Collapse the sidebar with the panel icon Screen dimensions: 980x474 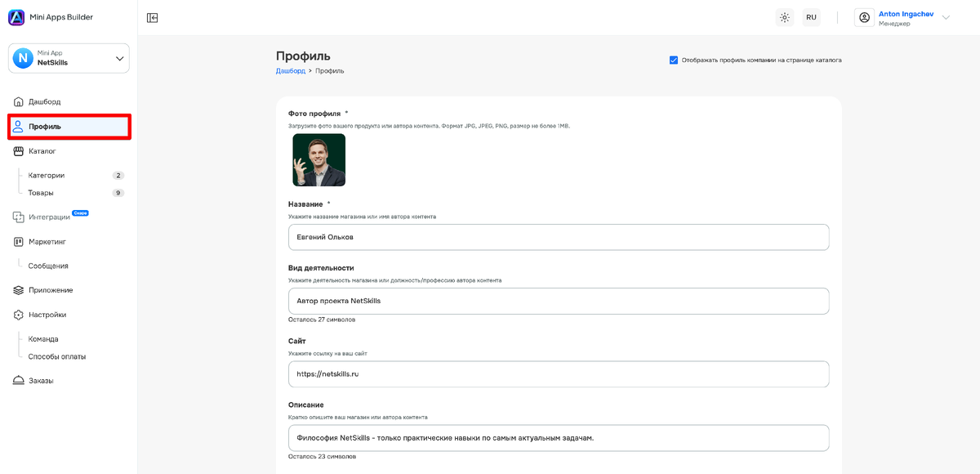point(152,16)
